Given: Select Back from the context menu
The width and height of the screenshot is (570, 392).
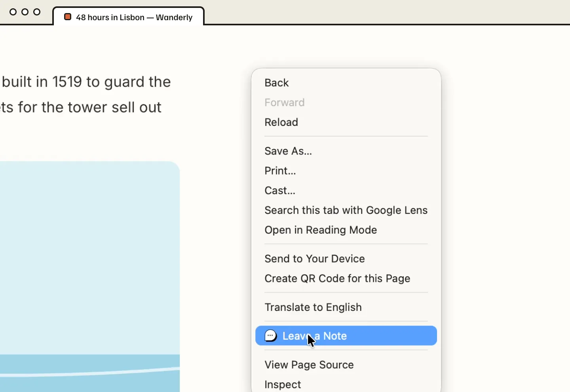Looking at the screenshot, I should click(346, 83).
